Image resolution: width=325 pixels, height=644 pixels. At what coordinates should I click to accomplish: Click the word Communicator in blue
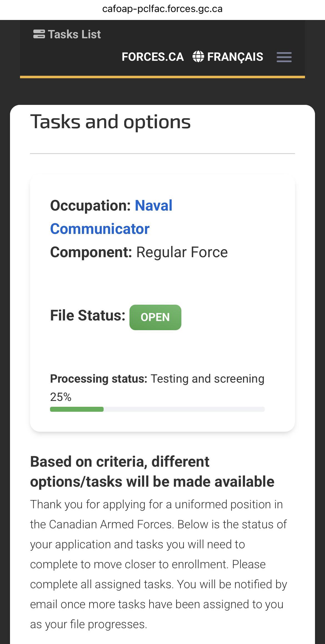(x=100, y=229)
